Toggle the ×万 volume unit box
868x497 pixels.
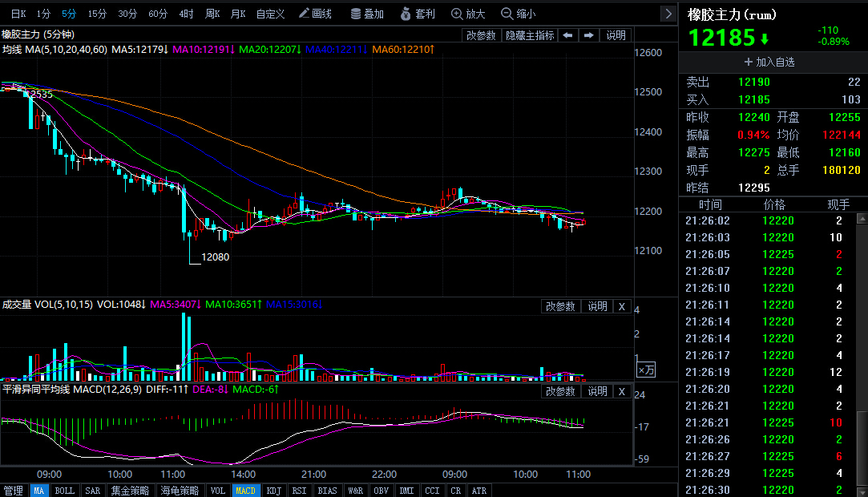coord(646,370)
